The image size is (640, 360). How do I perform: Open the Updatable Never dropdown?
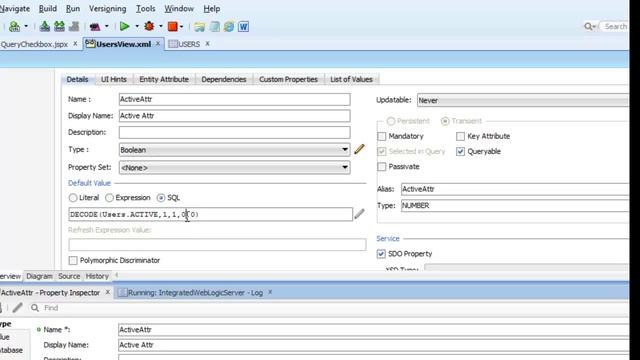coord(522,100)
